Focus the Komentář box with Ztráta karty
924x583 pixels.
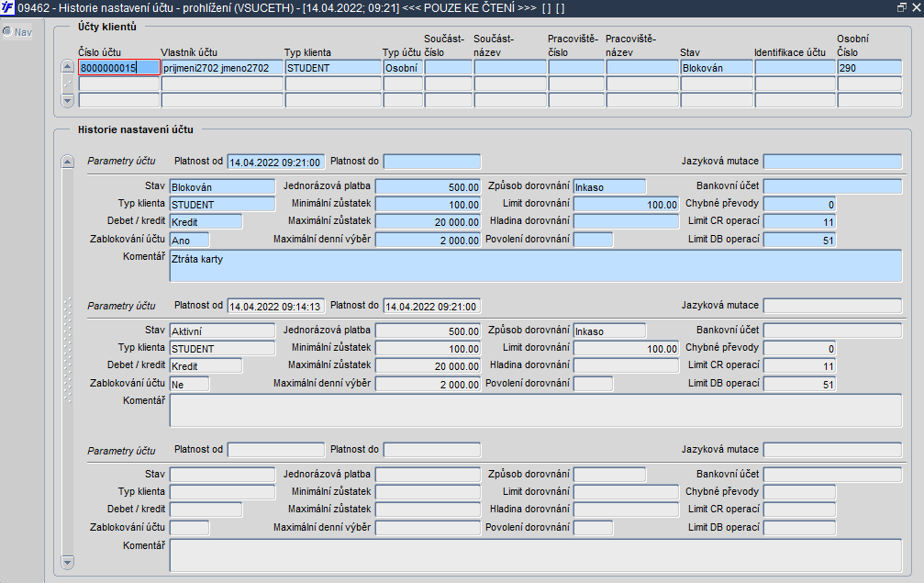click(535, 266)
